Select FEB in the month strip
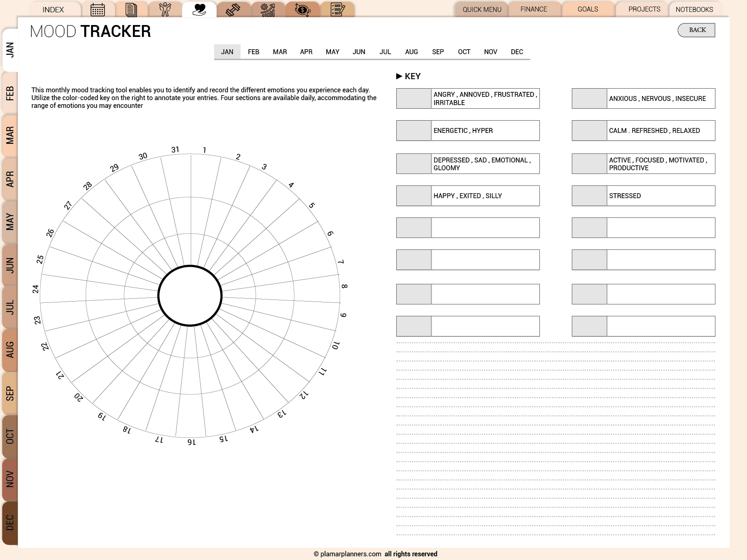Screen dimensions: 747x560 254,52
